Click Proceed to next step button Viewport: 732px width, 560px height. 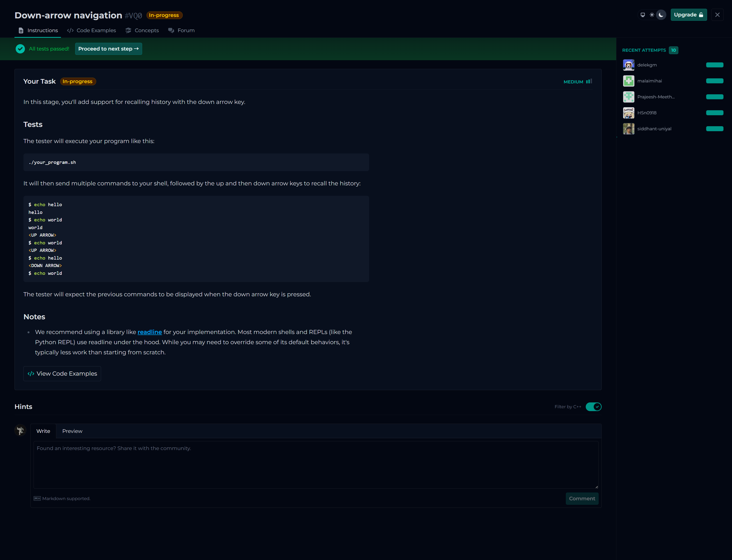click(x=108, y=49)
